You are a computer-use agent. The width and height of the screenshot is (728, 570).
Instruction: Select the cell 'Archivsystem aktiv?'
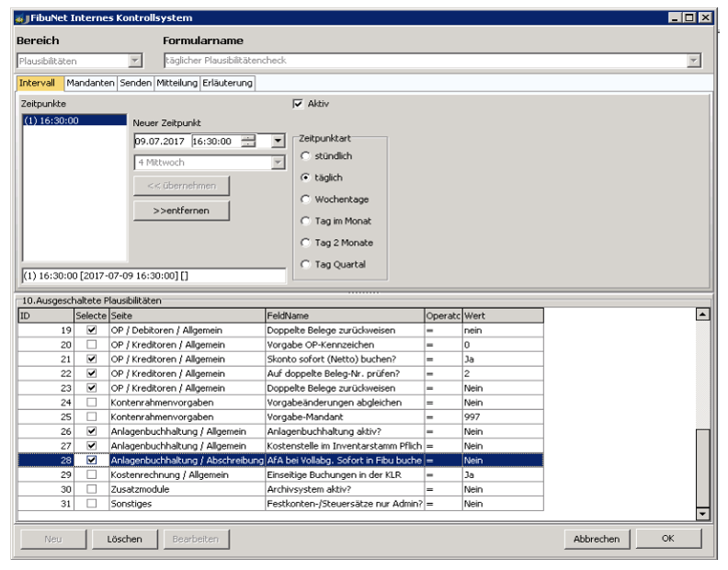pyautogui.click(x=345, y=489)
